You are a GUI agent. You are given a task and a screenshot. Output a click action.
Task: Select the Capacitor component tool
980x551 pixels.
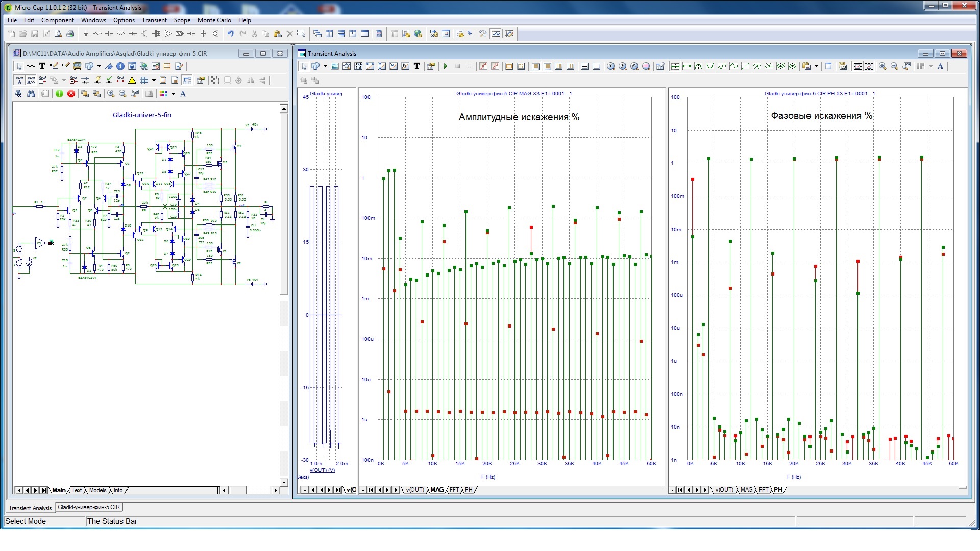(109, 34)
